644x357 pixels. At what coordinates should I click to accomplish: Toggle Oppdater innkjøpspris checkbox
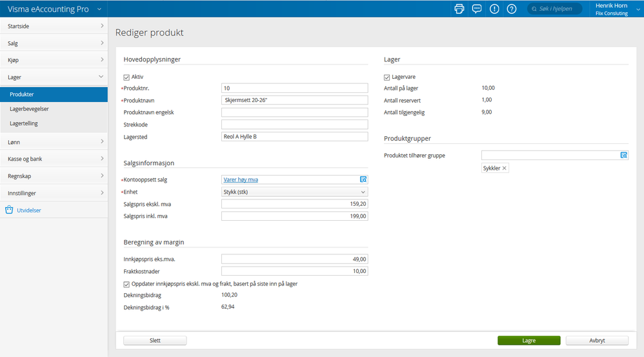click(x=126, y=284)
